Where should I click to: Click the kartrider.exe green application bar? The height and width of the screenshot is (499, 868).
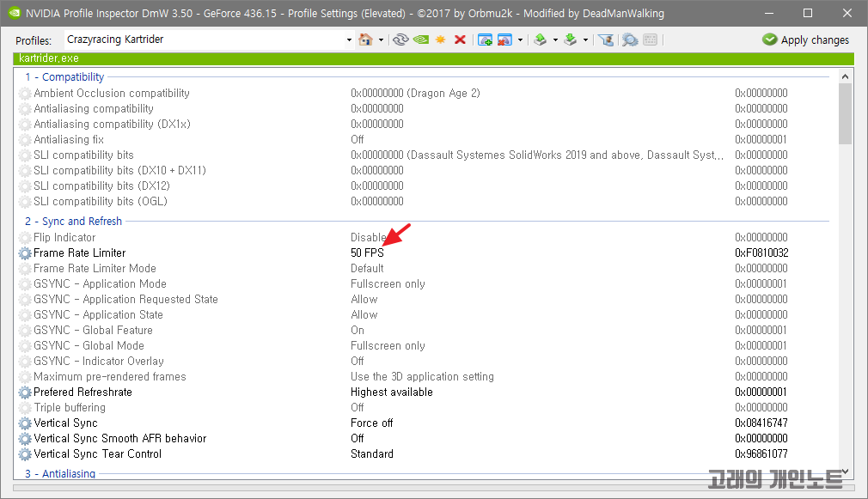(x=433, y=58)
